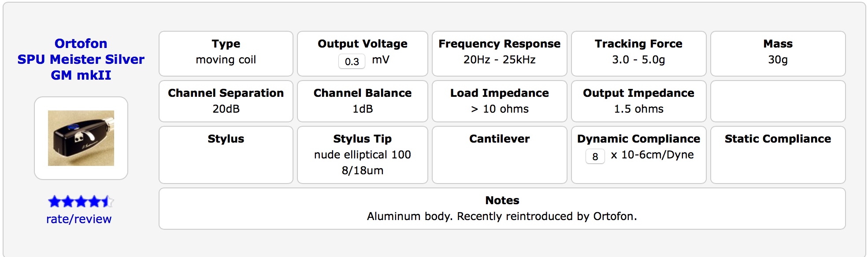The height and width of the screenshot is (257, 868).
Task: Click the Channel Separation 20dB cell
Action: click(x=226, y=101)
